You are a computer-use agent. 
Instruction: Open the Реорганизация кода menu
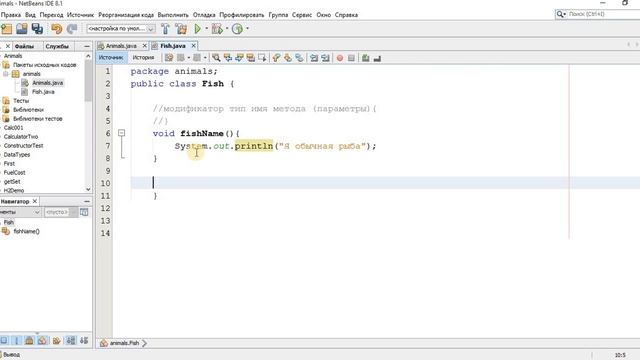pyautogui.click(x=126, y=15)
